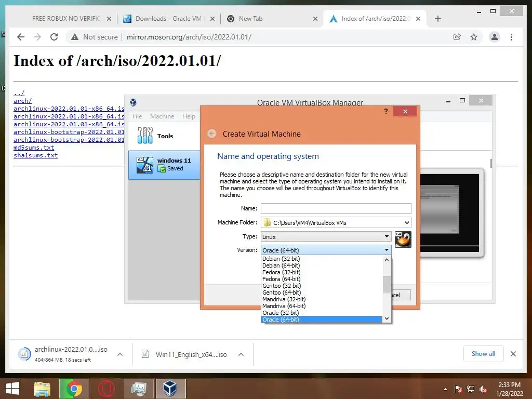The height and width of the screenshot is (399, 532).
Task: Click the Name input field
Action: tap(336, 208)
